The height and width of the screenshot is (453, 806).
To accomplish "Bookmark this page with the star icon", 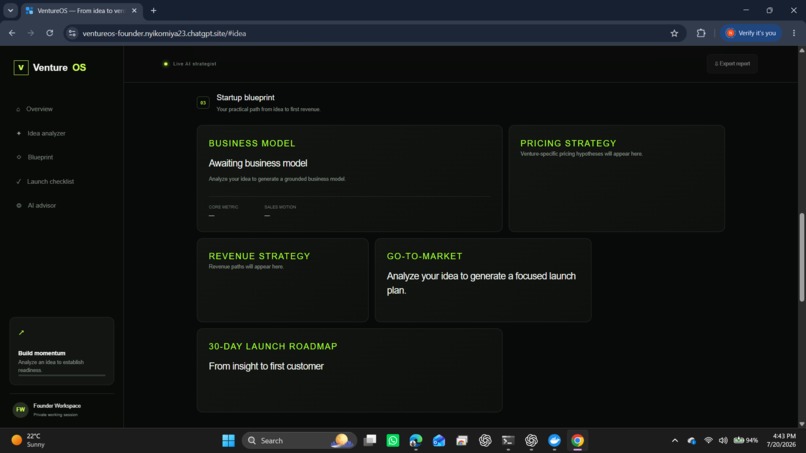I will (x=674, y=33).
